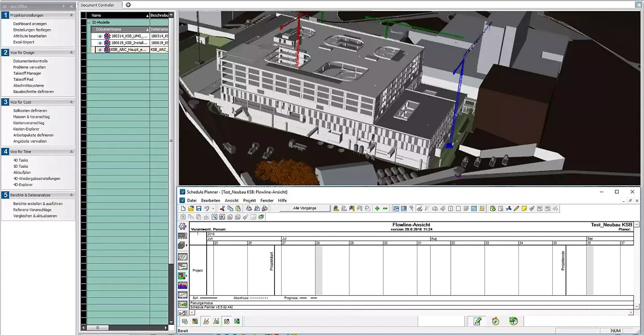Toggle eye icon for 180619_KSB_Install model
Viewport: 644px width, 335px height.
tap(100, 43)
